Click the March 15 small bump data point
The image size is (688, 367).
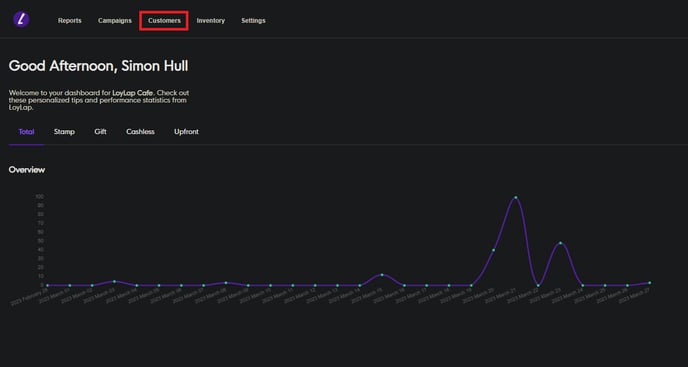(x=382, y=275)
